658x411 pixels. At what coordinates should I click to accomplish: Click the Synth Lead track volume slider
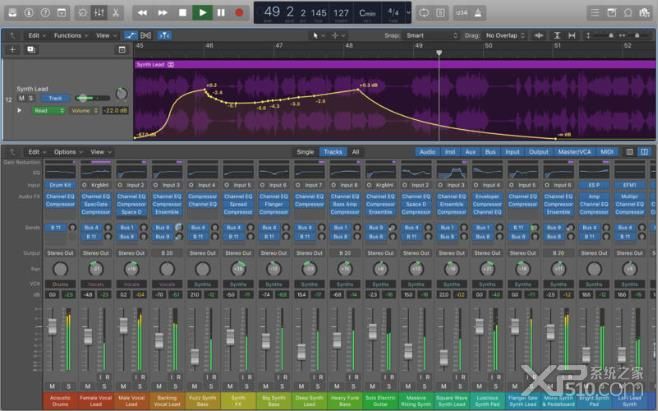coord(92,98)
